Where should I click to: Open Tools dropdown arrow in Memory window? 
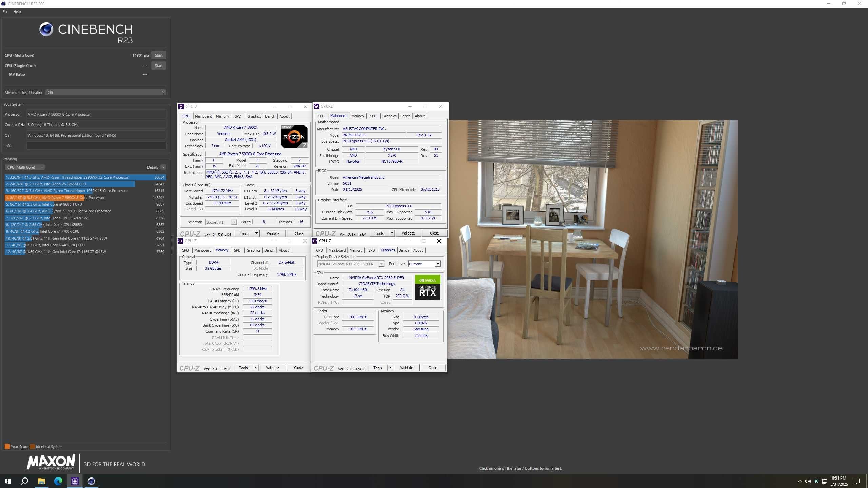click(256, 368)
